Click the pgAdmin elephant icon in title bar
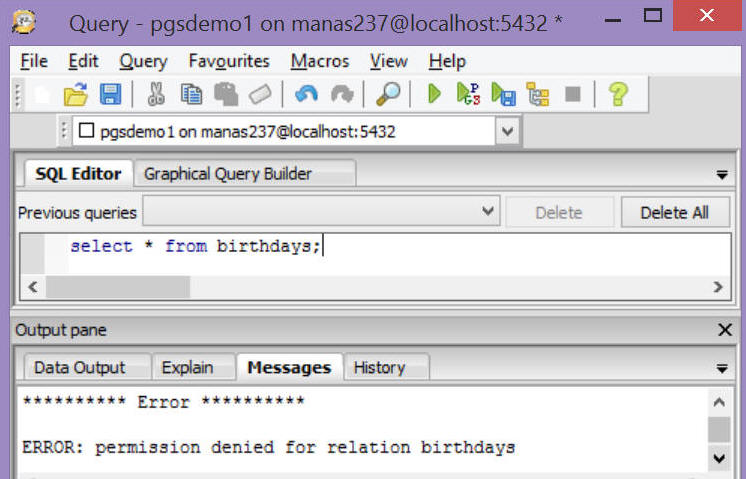This screenshot has height=479, width=746. point(23,22)
